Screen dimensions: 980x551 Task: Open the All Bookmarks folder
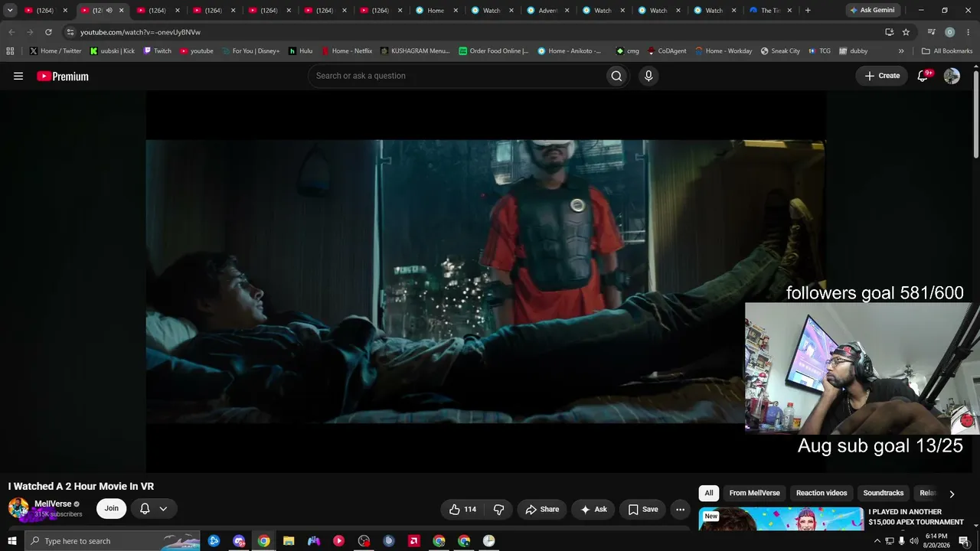(x=947, y=51)
